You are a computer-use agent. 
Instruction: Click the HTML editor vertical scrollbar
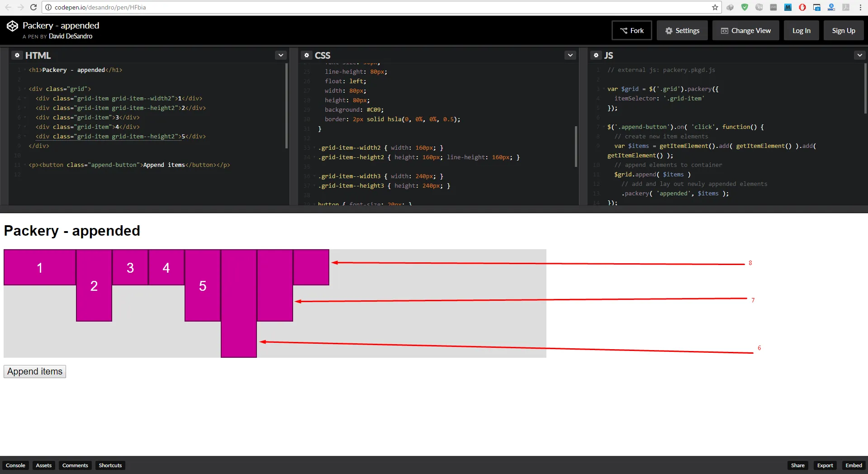click(286, 106)
